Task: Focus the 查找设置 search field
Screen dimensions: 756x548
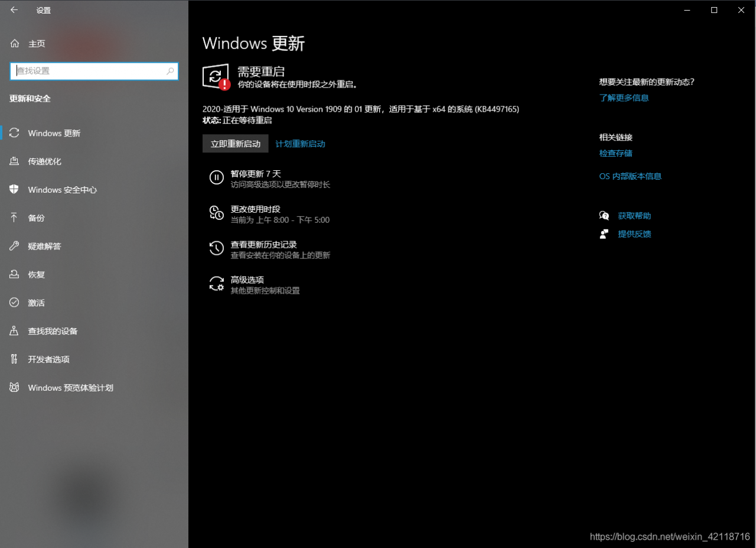Action: [94, 71]
